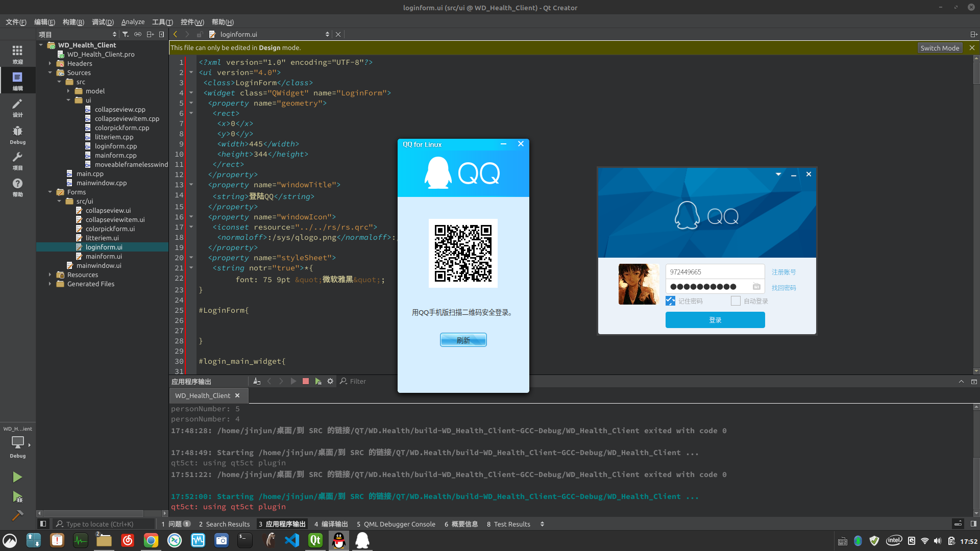Collapse the WD_Health_Client project node
This screenshot has height=551, width=980.
tap(41, 45)
